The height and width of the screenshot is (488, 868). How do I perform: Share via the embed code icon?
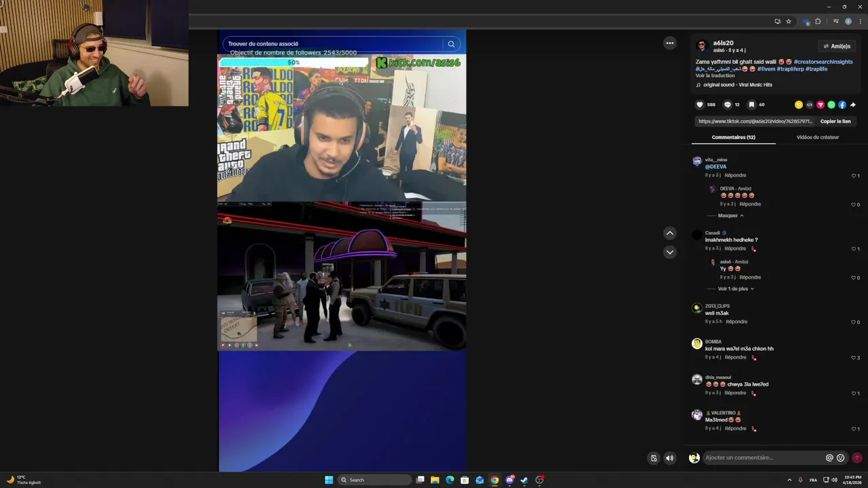click(810, 105)
